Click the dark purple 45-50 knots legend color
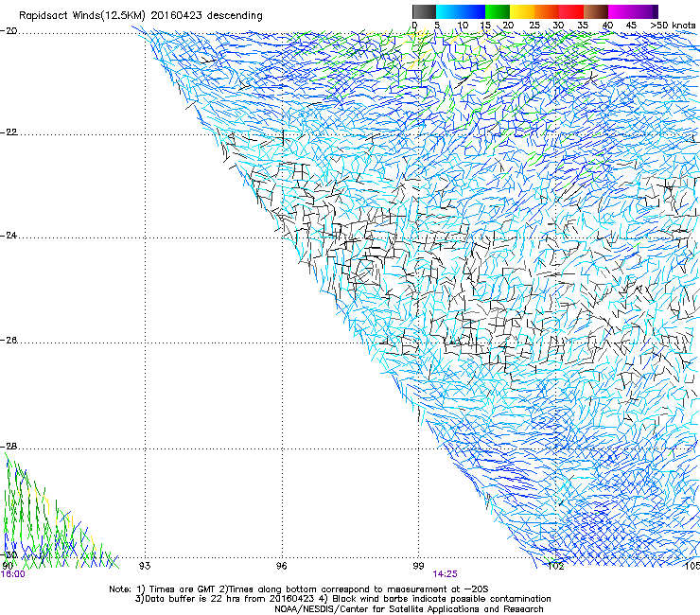This screenshot has width=700, height=615. pyautogui.click(x=645, y=11)
